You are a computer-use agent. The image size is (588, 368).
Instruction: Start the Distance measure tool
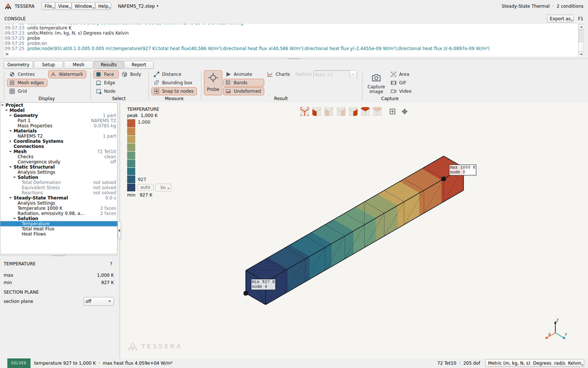coord(167,74)
